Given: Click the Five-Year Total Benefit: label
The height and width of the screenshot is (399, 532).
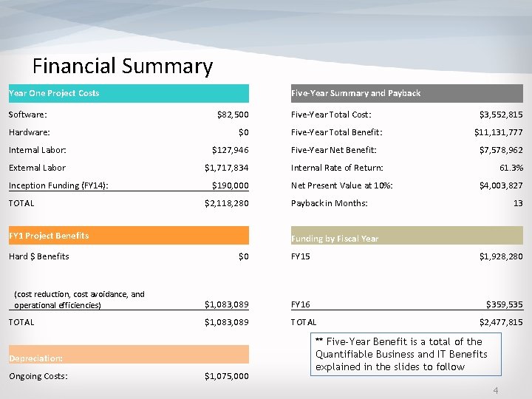Looking at the screenshot, I should coord(337,132).
